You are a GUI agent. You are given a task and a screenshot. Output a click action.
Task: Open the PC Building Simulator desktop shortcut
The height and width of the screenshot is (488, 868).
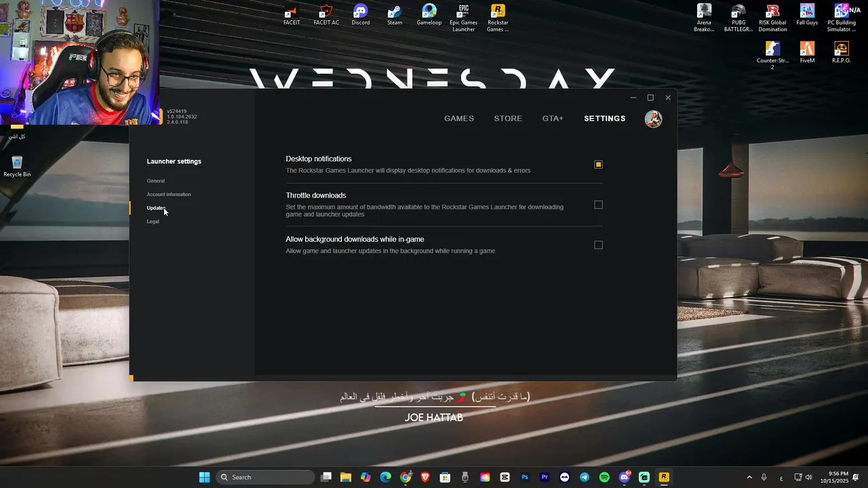(842, 18)
